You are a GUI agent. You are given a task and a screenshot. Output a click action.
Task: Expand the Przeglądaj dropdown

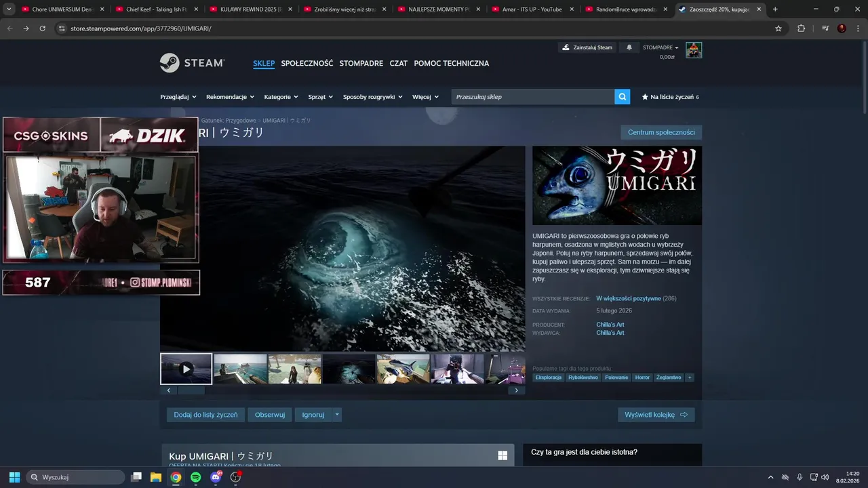click(x=178, y=97)
